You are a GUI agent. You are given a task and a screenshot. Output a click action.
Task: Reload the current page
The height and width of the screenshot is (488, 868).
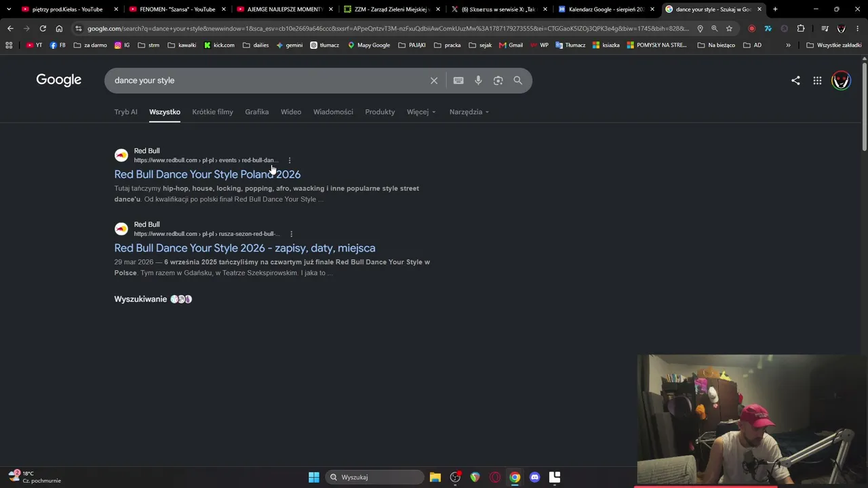43,28
